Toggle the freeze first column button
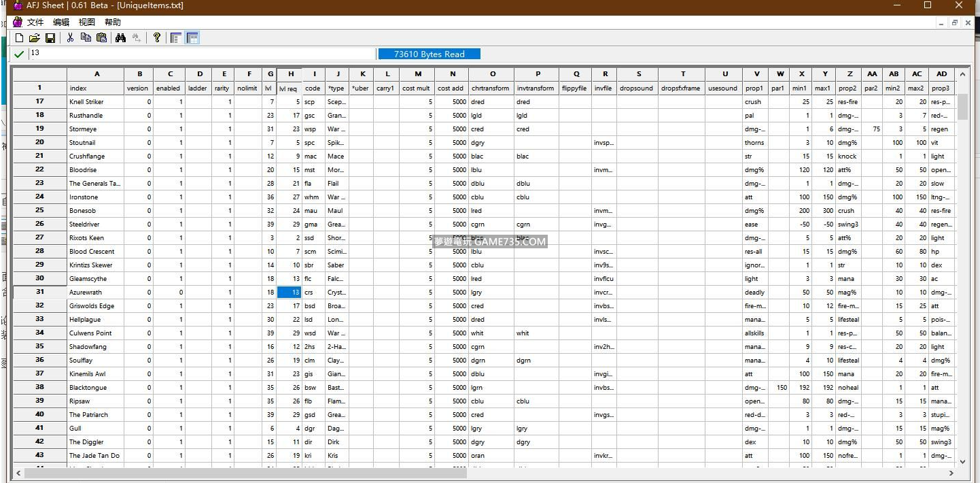The image size is (980, 483). coord(176,38)
